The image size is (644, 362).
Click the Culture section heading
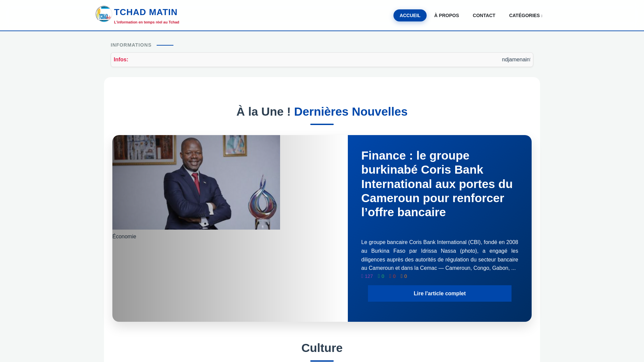pyautogui.click(x=322, y=348)
